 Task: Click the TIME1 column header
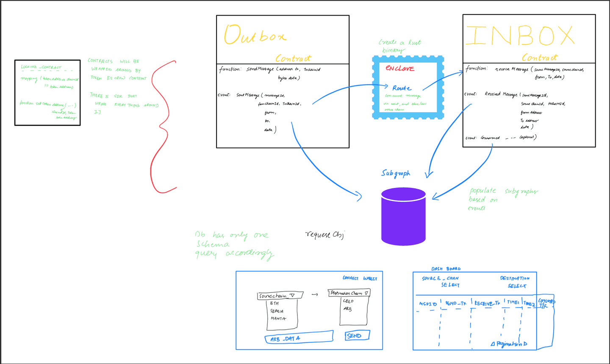(513, 303)
